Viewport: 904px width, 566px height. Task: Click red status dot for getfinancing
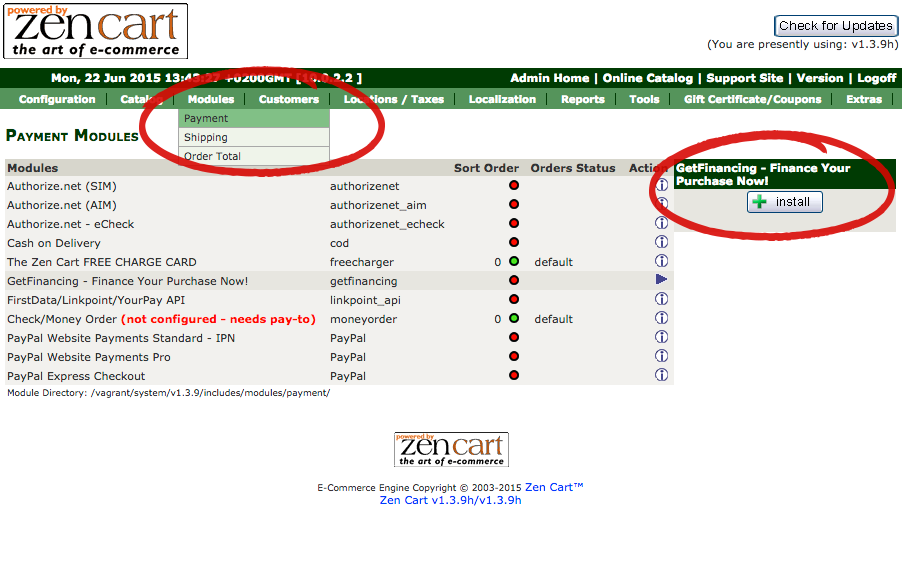point(514,280)
